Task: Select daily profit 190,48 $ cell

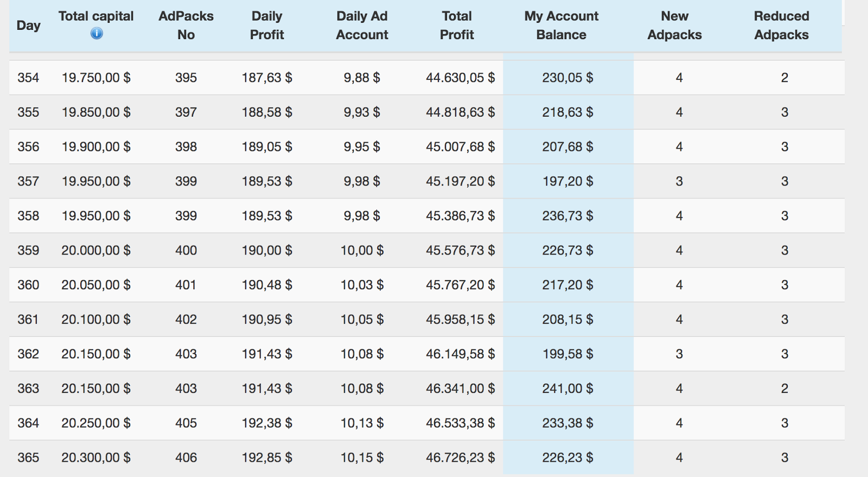Action: (x=267, y=285)
